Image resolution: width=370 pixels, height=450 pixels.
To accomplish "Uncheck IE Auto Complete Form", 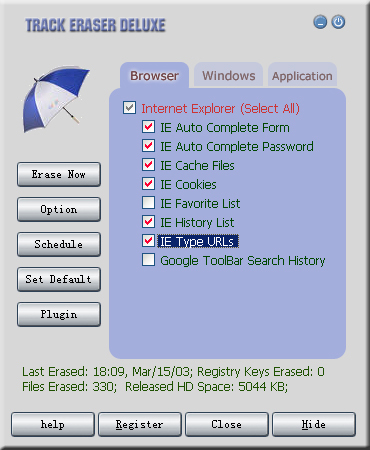I will [x=148, y=127].
